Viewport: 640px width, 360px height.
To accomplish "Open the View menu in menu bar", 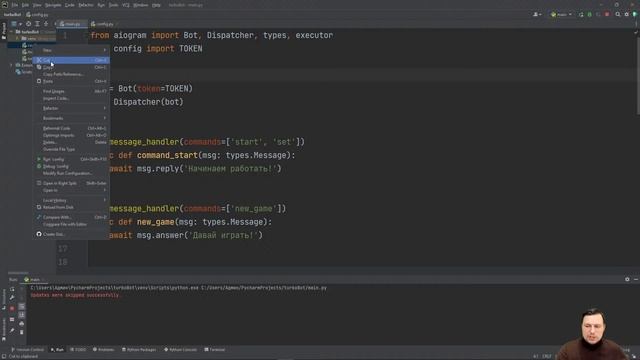I will click(37, 5).
